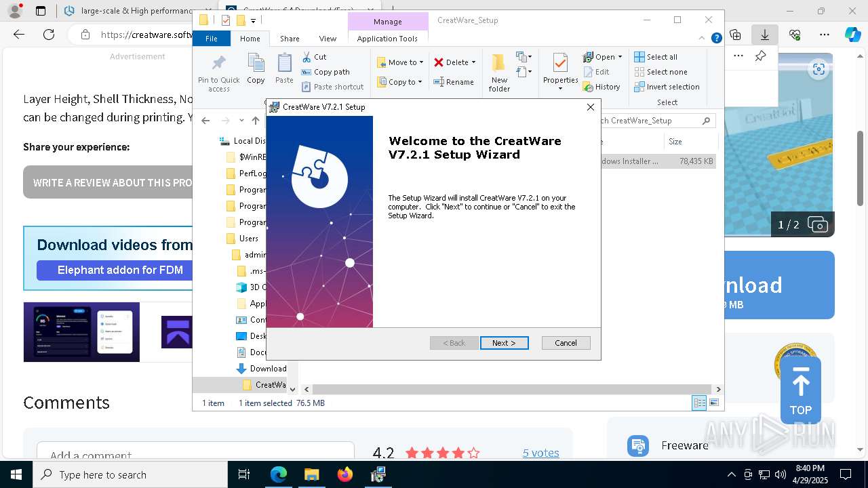Image resolution: width=868 pixels, height=488 pixels.
Task: Close the CreatWare V7.2.1 Setup dialog
Action: click(x=590, y=107)
